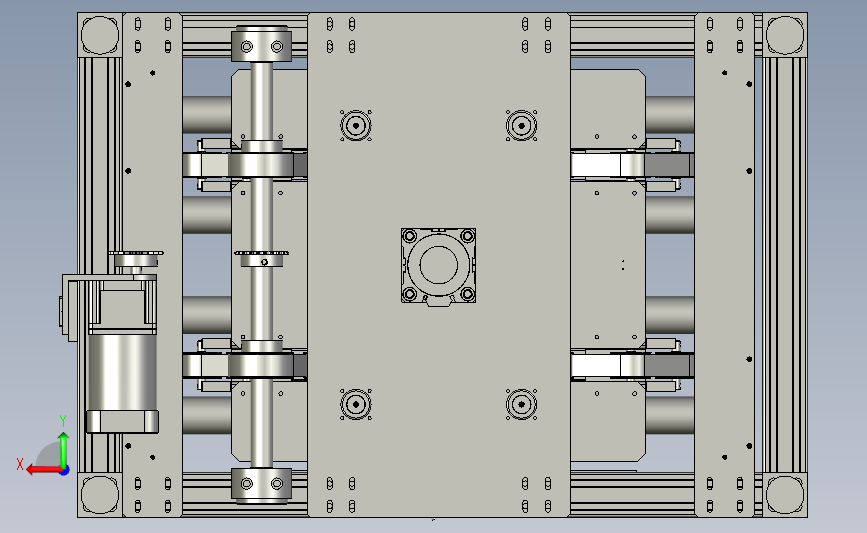Select the square flange mount at plate center
This screenshot has width=867, height=533.
[x=438, y=265]
